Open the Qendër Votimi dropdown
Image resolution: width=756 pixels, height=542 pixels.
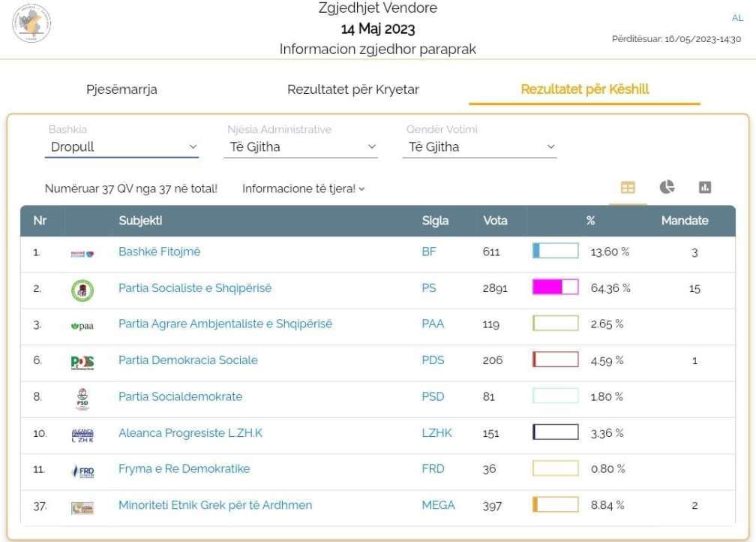pyautogui.click(x=480, y=147)
